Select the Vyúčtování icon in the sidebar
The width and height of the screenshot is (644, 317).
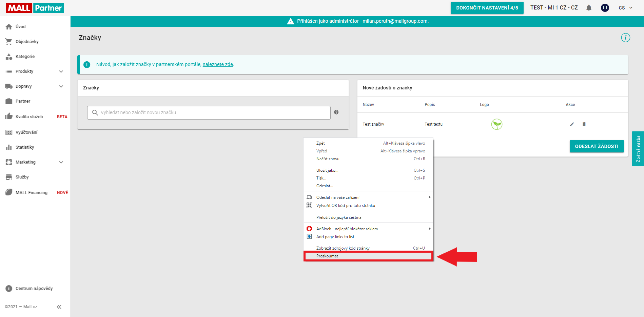(x=8, y=132)
